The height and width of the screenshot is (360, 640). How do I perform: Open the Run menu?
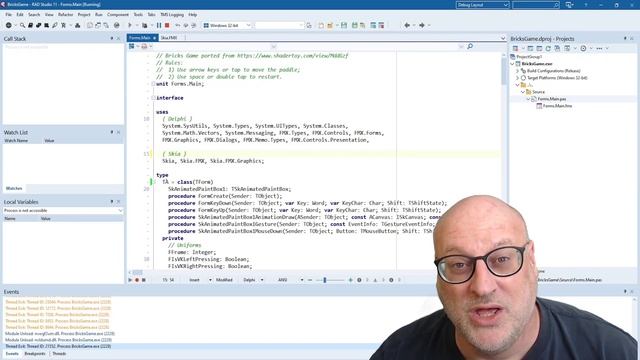coord(99,15)
